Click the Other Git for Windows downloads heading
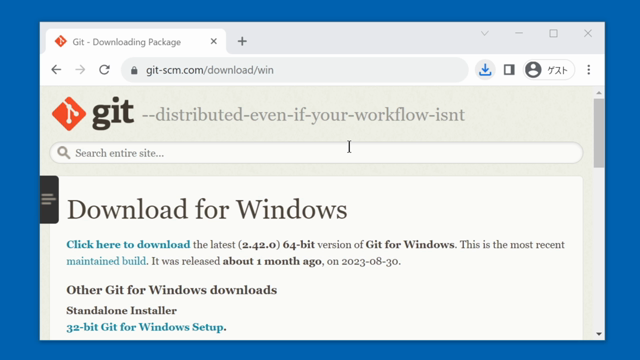 pyautogui.click(x=172, y=290)
